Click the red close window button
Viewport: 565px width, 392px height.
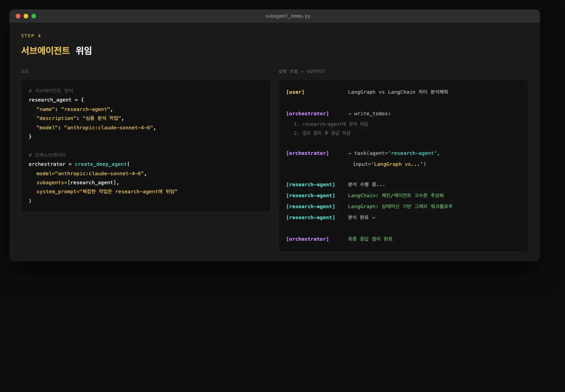pos(18,16)
